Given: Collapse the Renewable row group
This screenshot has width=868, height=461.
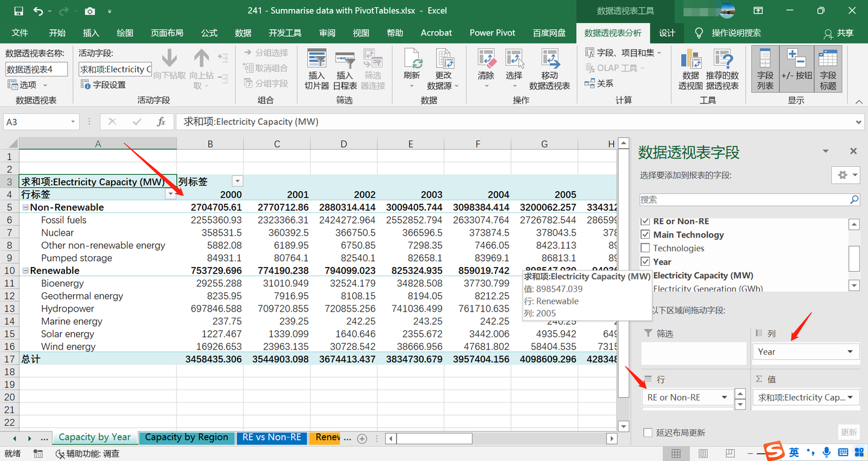Looking at the screenshot, I should click(x=26, y=271).
